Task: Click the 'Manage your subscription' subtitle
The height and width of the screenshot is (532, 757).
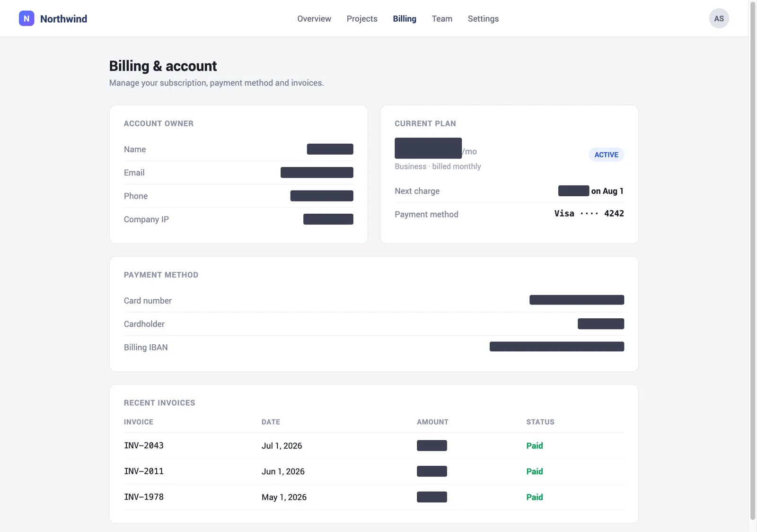Action: 216,83
